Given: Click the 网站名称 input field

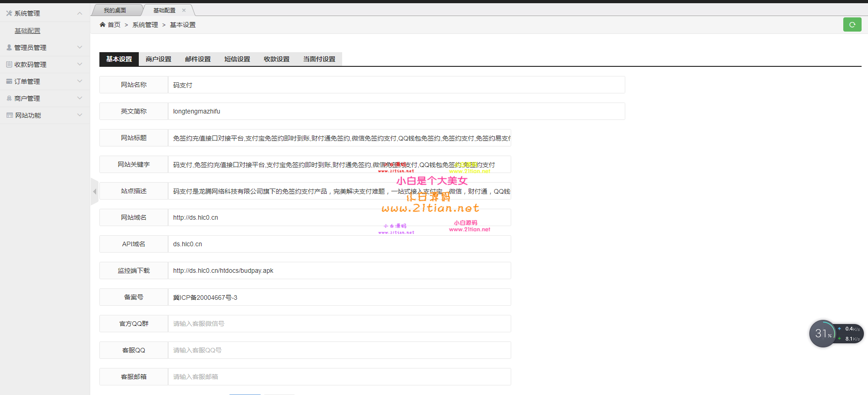Looking at the screenshot, I should coord(396,85).
